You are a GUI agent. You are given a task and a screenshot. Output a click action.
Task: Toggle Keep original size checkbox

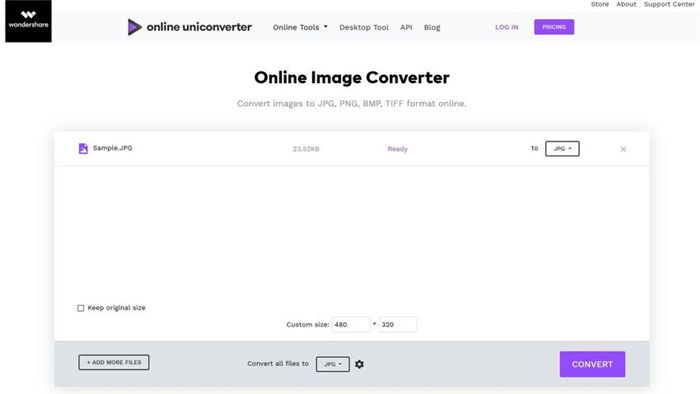click(80, 308)
